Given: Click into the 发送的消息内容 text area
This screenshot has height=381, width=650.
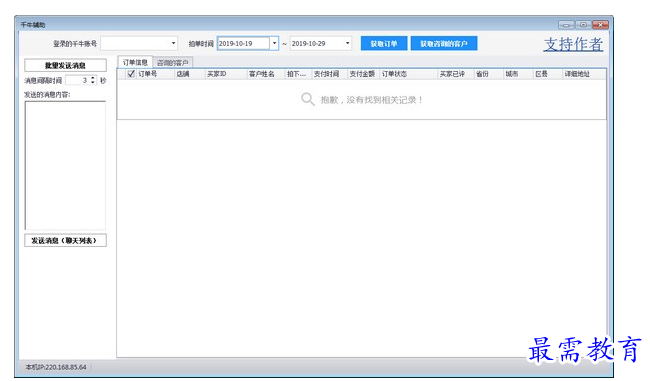Looking at the screenshot, I should pyautogui.click(x=65, y=165).
